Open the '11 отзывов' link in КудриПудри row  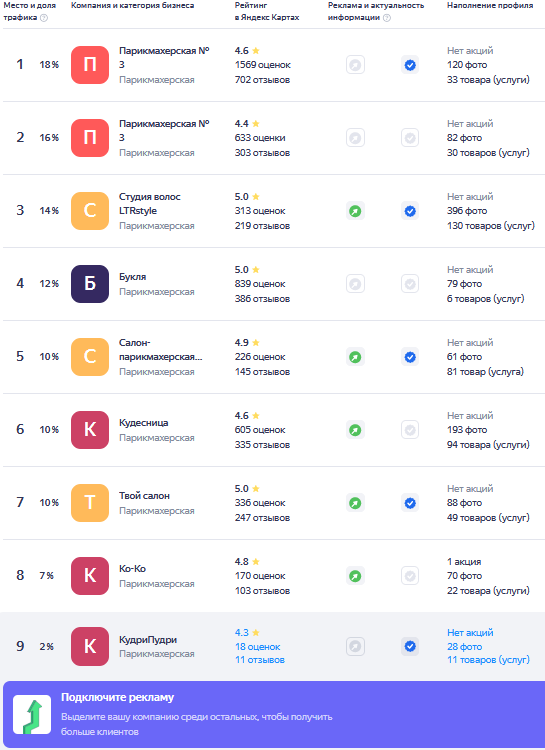pyautogui.click(x=260, y=660)
